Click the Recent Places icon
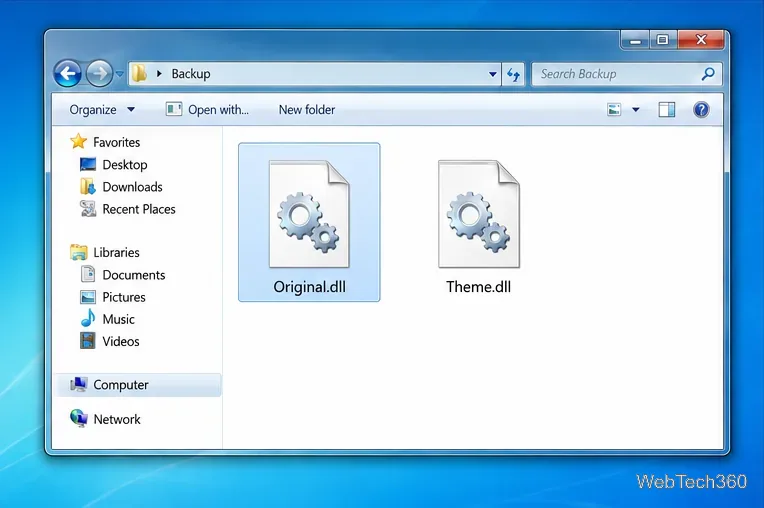764x508 pixels. coord(88,209)
